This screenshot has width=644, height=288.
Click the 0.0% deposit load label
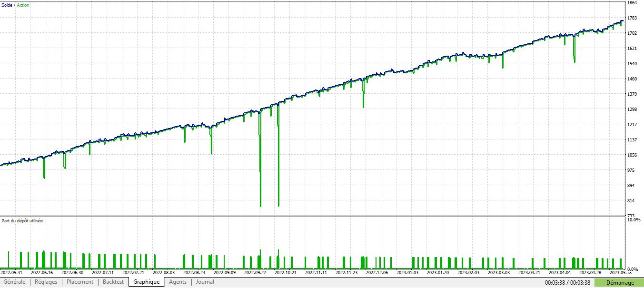click(633, 269)
